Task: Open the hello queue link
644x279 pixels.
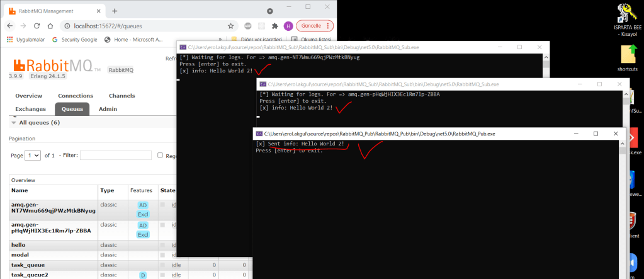Action: [19, 244]
